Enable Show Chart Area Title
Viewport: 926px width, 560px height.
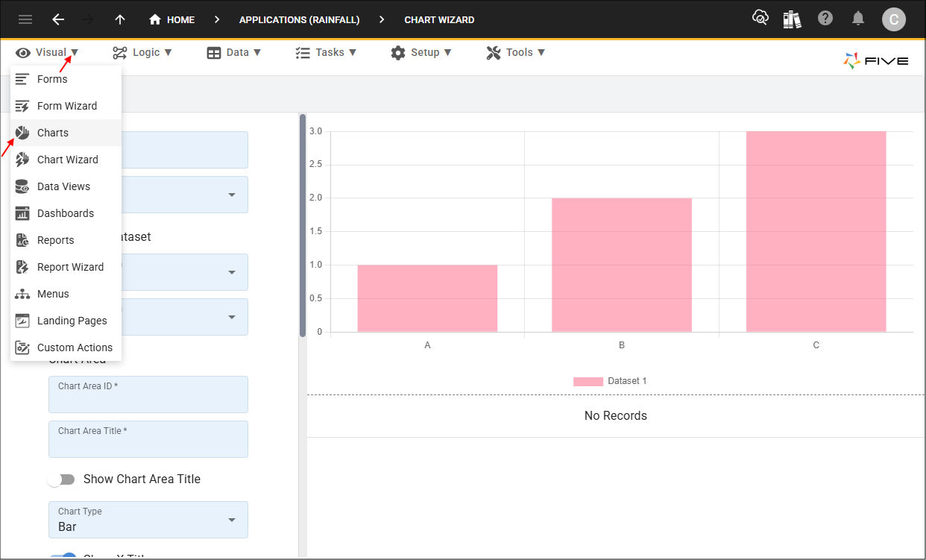click(61, 479)
